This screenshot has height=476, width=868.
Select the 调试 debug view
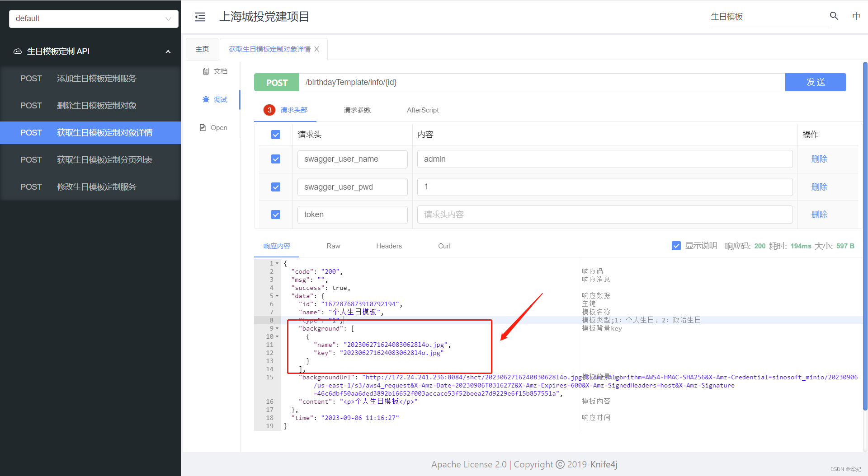[216, 99]
